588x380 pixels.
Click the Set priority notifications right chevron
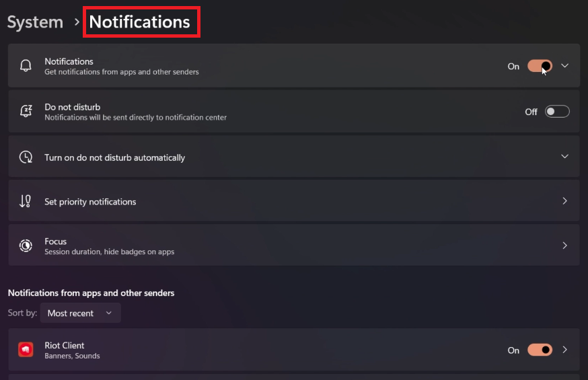point(565,201)
